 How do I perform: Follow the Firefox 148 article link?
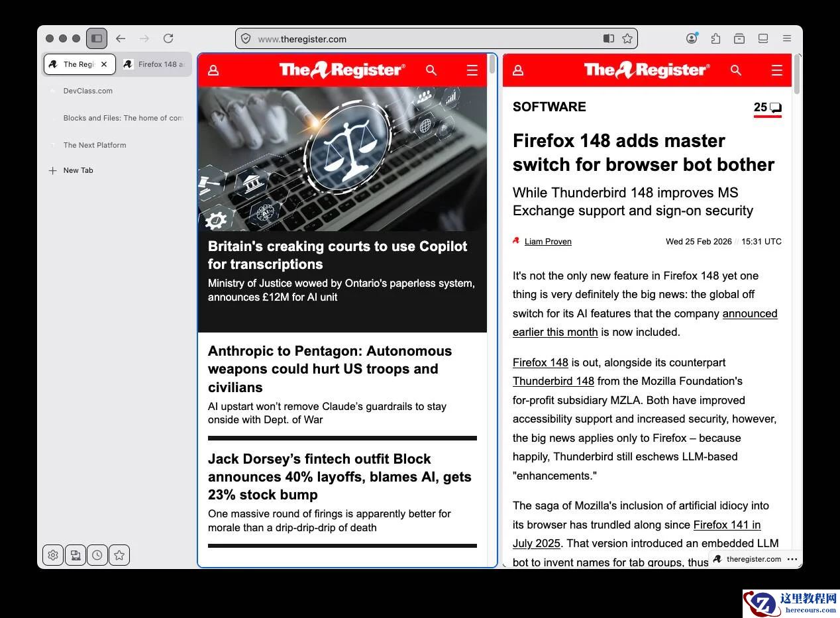click(x=541, y=362)
